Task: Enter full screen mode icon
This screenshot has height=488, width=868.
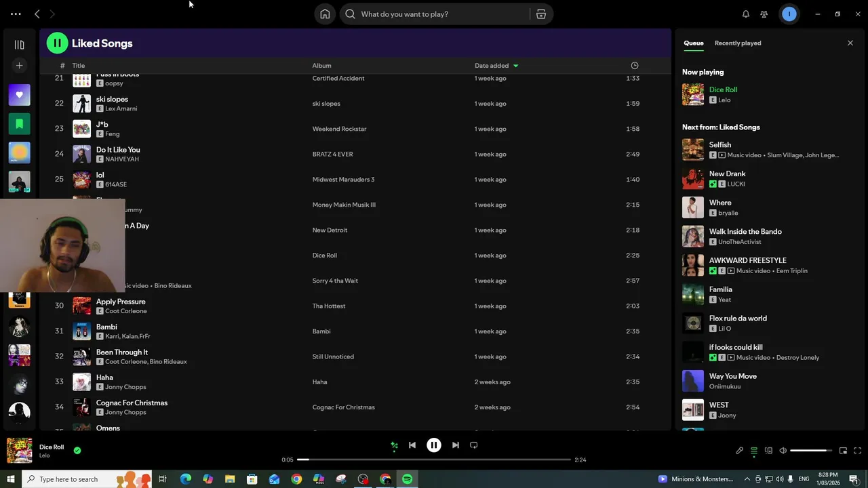Action: pyautogui.click(x=857, y=451)
